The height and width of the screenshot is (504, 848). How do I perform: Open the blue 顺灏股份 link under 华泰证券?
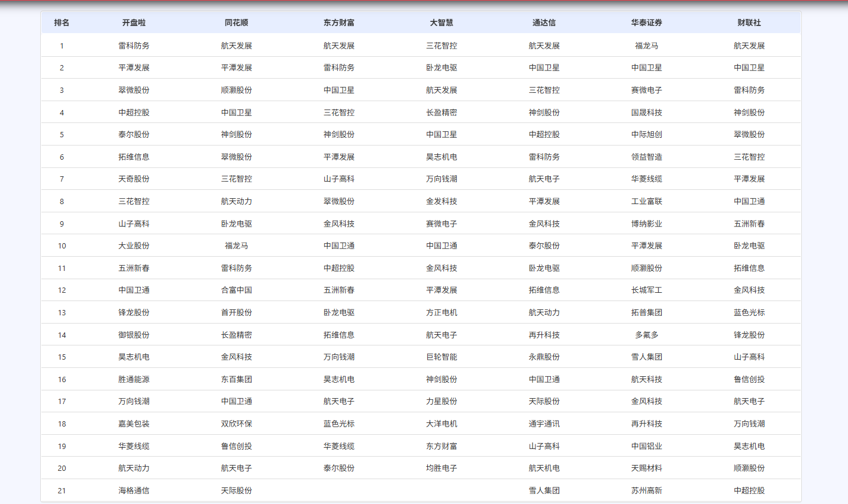pos(646,268)
